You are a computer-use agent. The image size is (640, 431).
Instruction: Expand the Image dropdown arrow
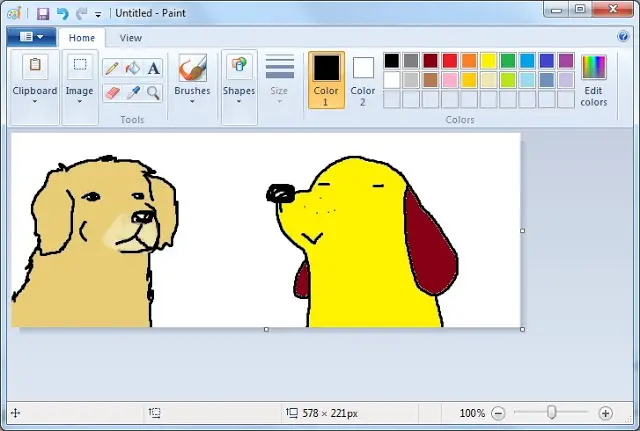click(80, 101)
